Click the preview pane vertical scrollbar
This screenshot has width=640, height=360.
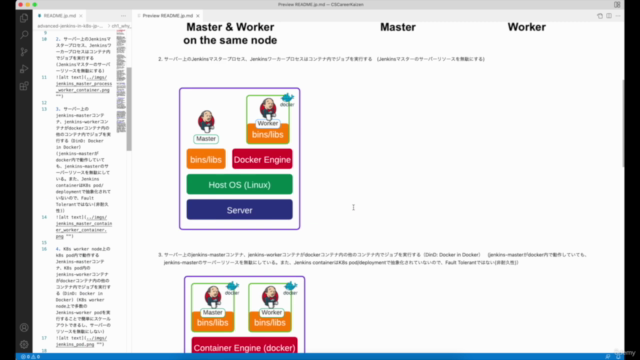point(622,122)
